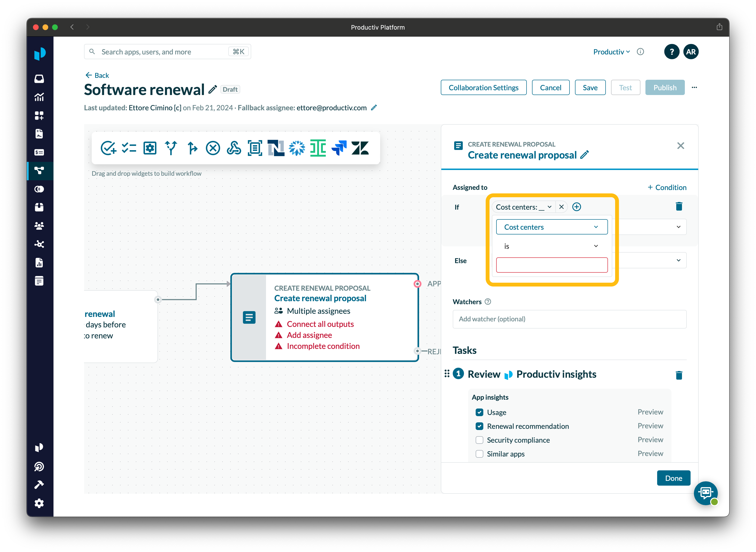
Task: Uncheck the Usage checkbox
Action: (x=479, y=412)
